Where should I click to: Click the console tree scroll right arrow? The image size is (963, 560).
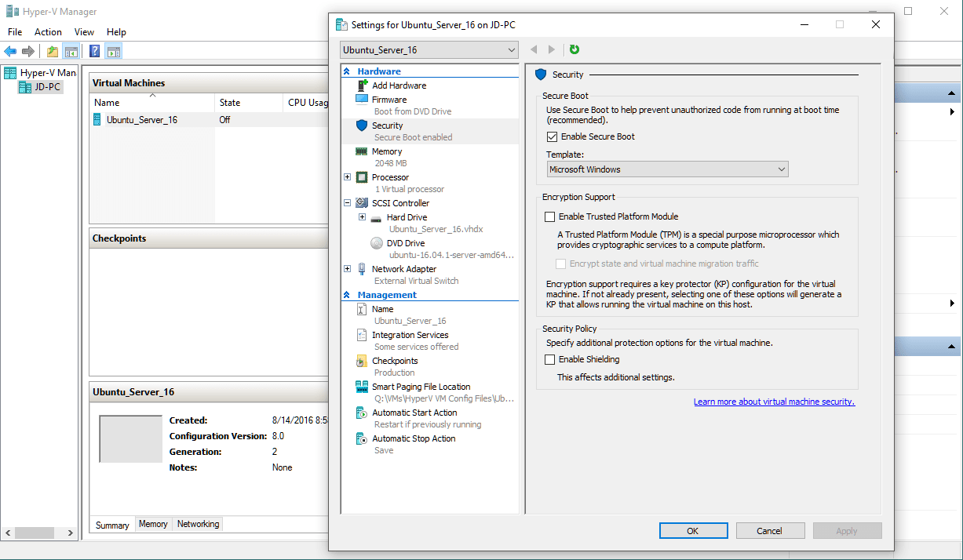point(70,533)
